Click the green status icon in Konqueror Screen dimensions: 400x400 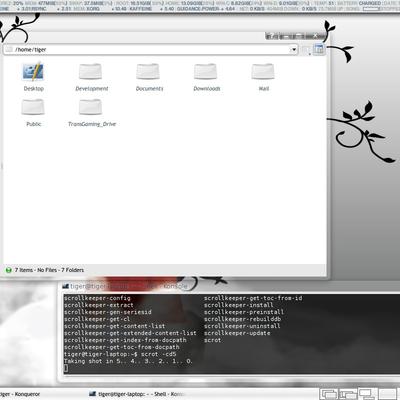tap(9, 270)
